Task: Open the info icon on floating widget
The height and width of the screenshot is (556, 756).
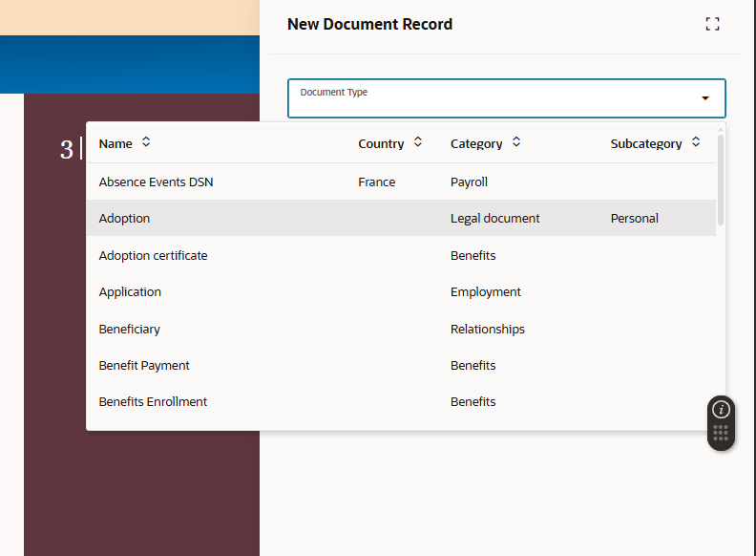Action: (721, 410)
